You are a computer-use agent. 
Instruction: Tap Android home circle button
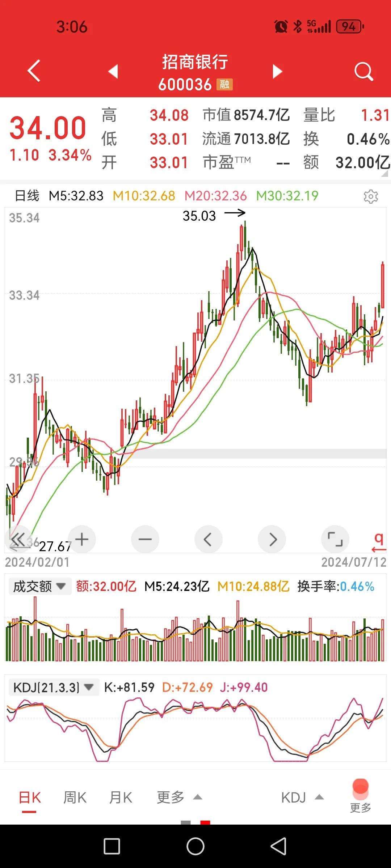click(195, 846)
